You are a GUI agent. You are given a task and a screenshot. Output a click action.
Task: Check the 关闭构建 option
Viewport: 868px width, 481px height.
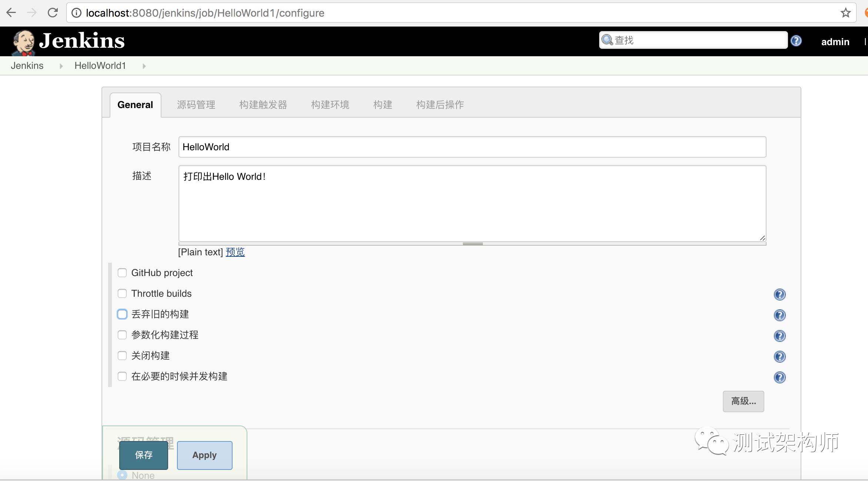pos(122,356)
